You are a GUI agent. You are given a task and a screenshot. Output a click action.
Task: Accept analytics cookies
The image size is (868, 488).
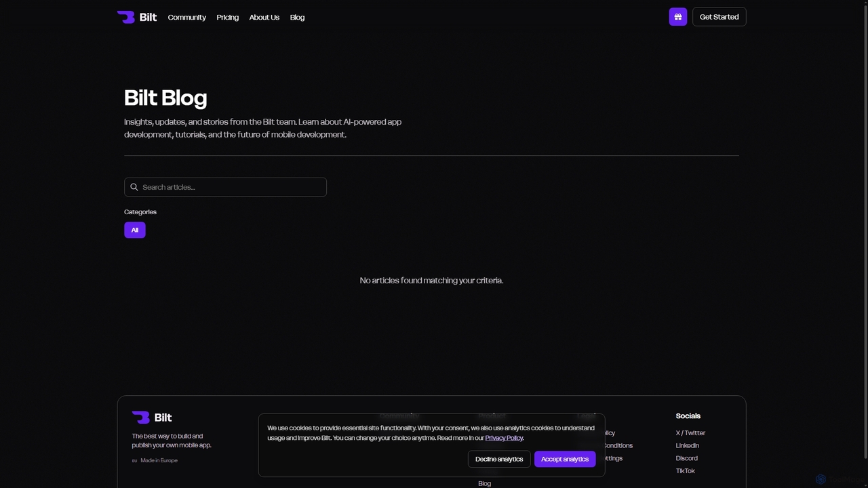(565, 459)
